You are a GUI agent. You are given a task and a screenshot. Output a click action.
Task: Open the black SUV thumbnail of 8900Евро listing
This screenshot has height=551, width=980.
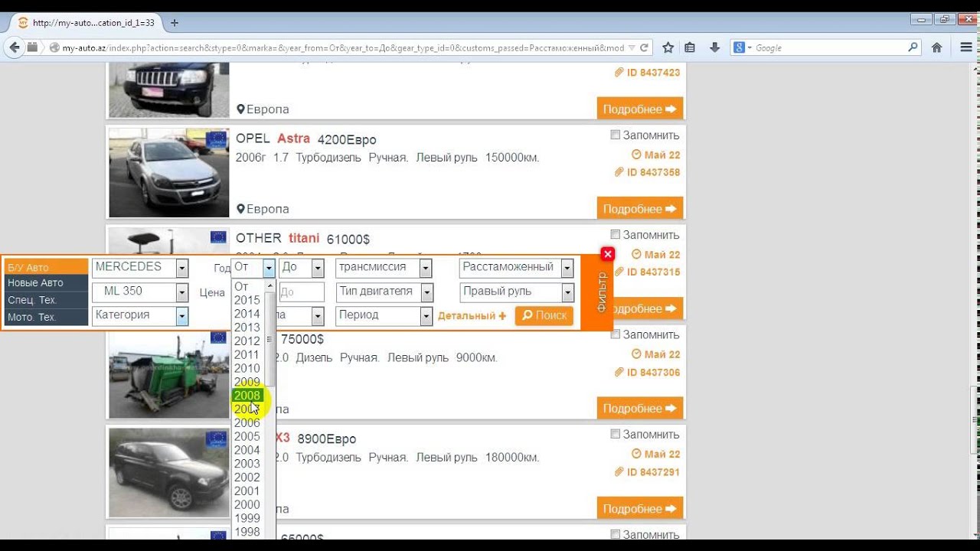click(x=168, y=472)
